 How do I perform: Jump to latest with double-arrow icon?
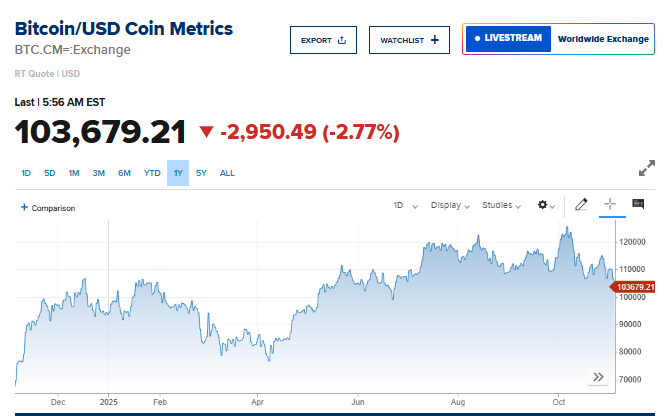(598, 377)
